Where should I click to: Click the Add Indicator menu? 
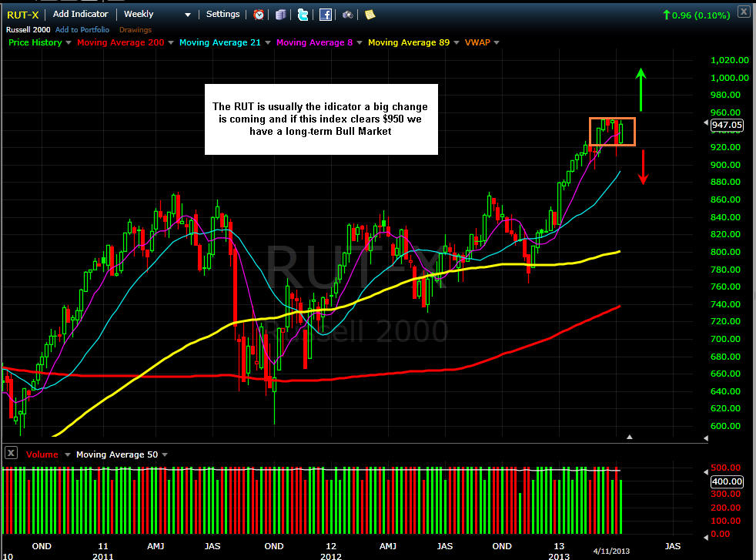81,15
